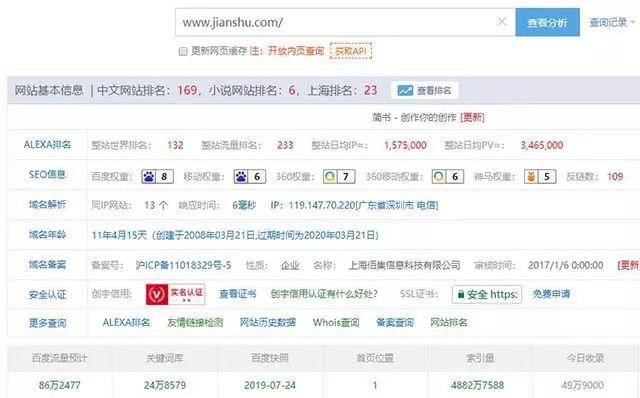640x398 pixels.
Task: Click the 安全 https lock badge
Action: 487,294
